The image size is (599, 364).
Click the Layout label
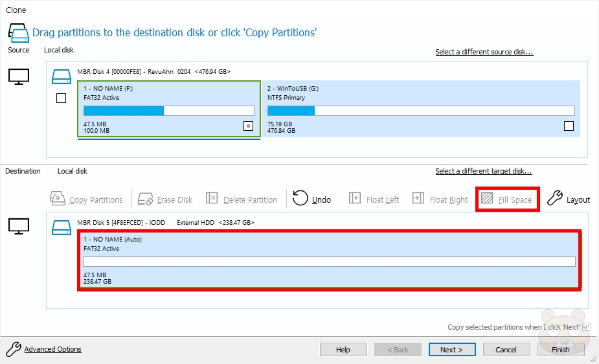(578, 199)
